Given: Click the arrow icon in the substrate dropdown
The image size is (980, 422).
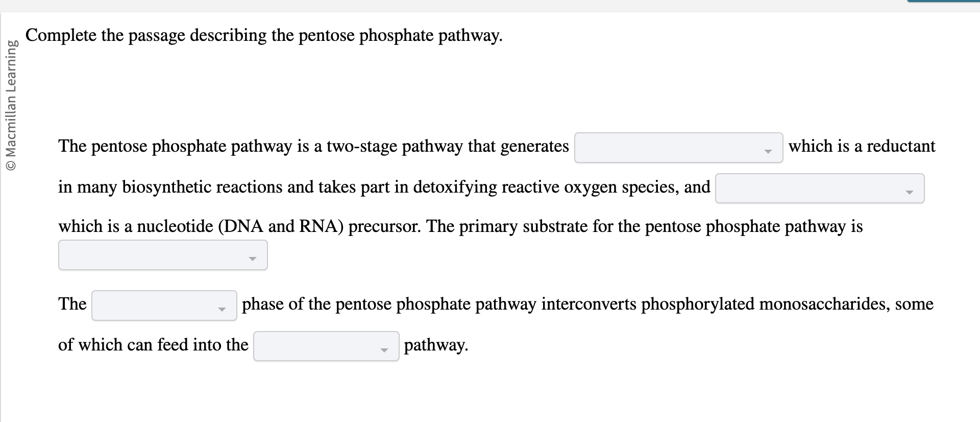Looking at the screenshot, I should (253, 259).
